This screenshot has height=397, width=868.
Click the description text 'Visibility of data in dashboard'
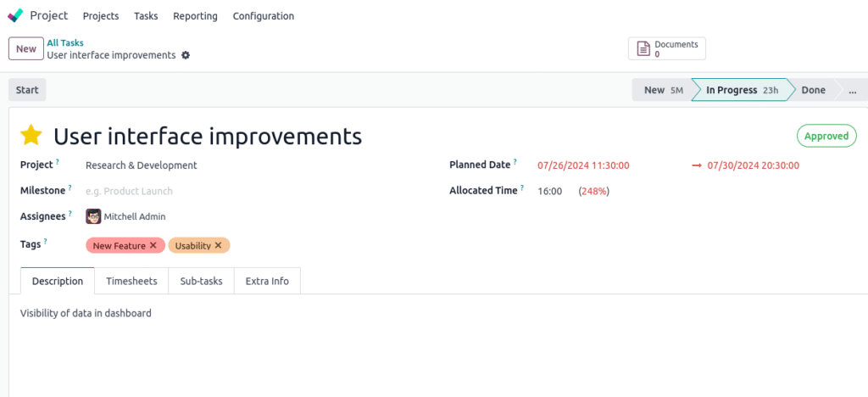[x=86, y=313]
